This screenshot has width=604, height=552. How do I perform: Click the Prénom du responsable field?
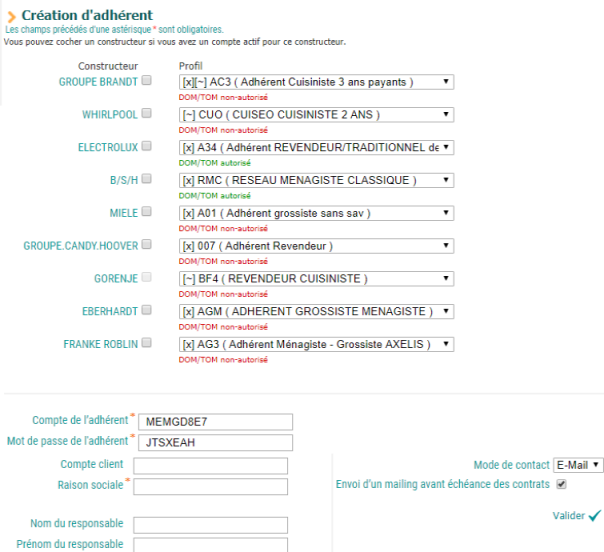pos(210,545)
